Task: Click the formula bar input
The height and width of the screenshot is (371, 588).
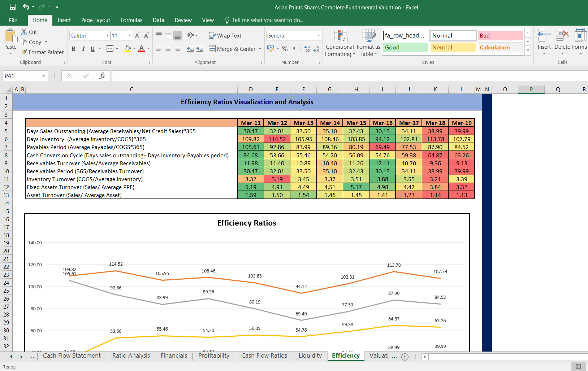Action: (x=350, y=76)
